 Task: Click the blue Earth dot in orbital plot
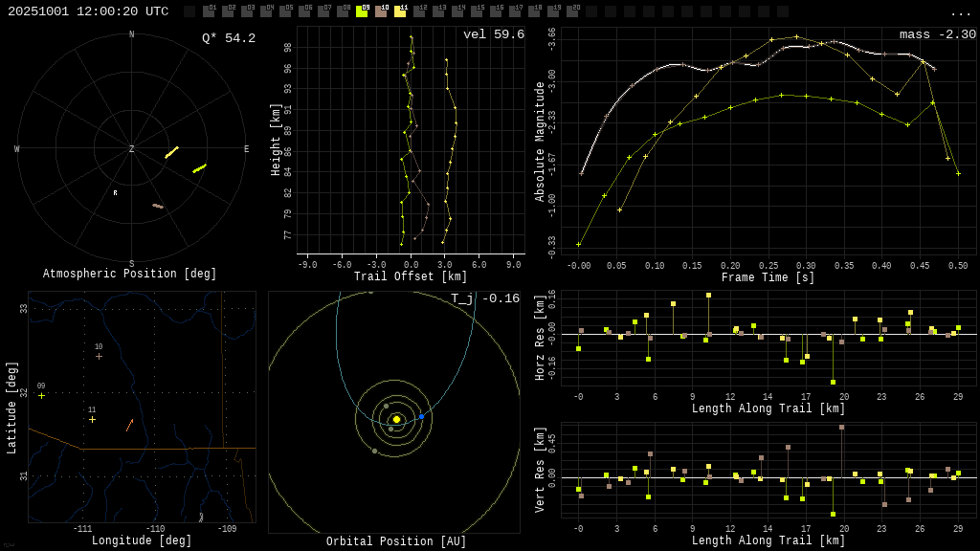pos(421,416)
